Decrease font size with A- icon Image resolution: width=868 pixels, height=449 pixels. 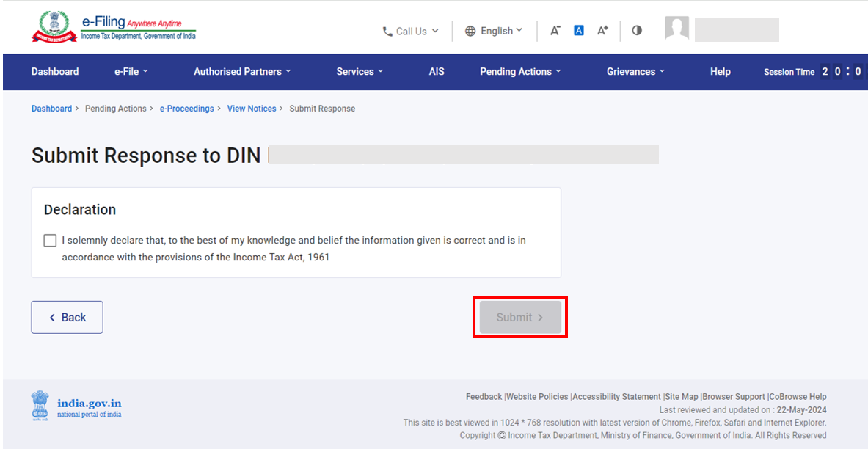555,31
